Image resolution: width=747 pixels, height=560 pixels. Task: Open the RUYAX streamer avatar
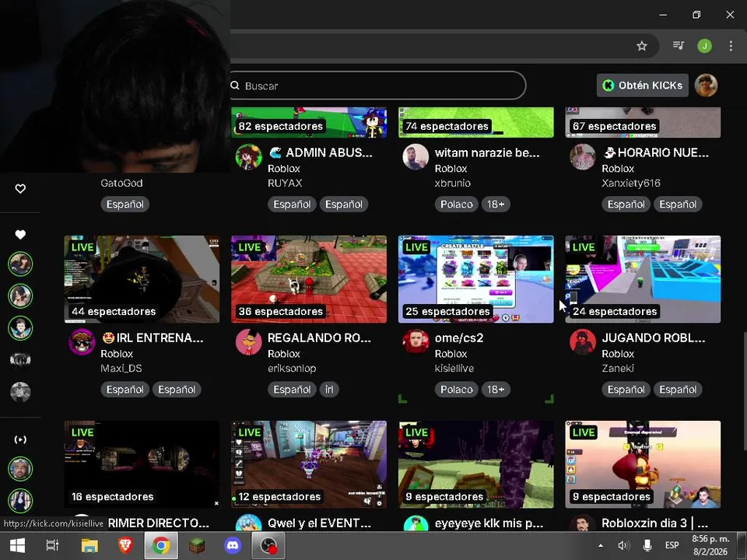coord(249,156)
